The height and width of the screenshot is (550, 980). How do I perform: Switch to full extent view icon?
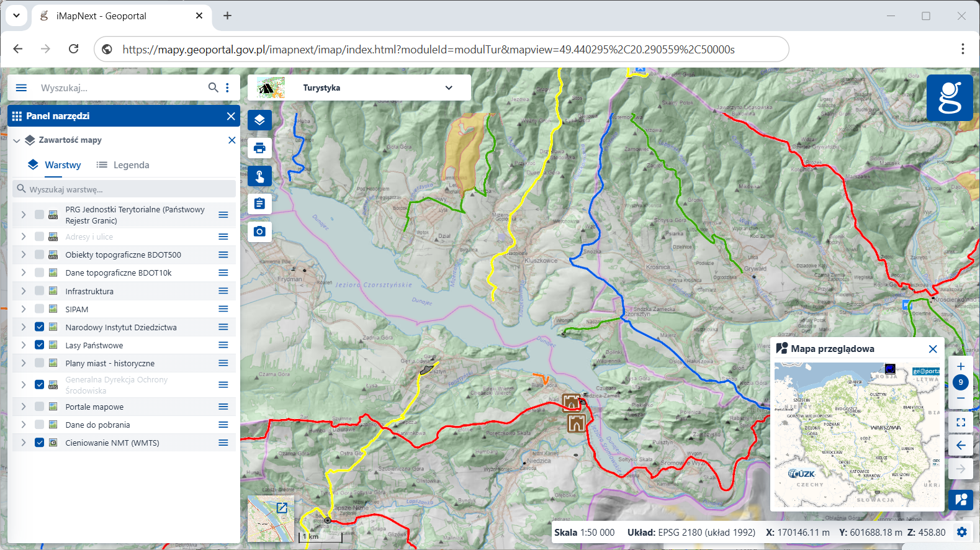coord(961,422)
